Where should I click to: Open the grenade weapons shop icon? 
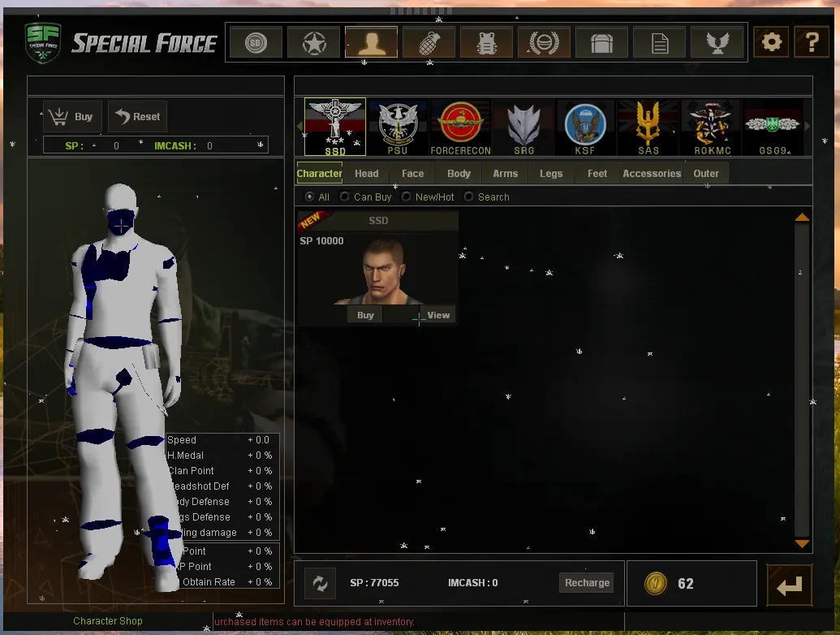pyautogui.click(x=429, y=42)
